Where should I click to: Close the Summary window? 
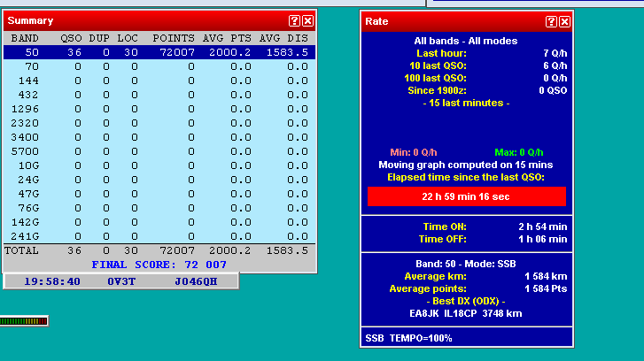click(307, 21)
